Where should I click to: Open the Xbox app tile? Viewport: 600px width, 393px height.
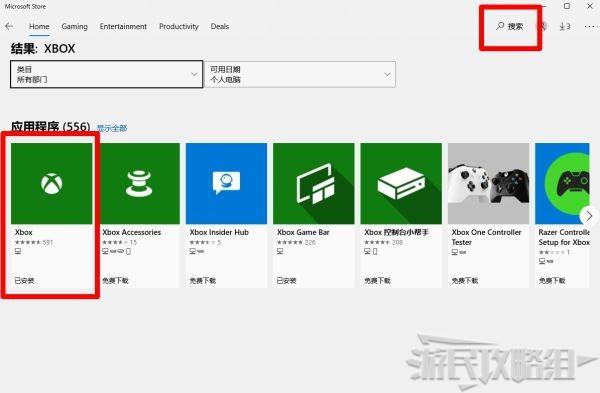tap(51, 215)
